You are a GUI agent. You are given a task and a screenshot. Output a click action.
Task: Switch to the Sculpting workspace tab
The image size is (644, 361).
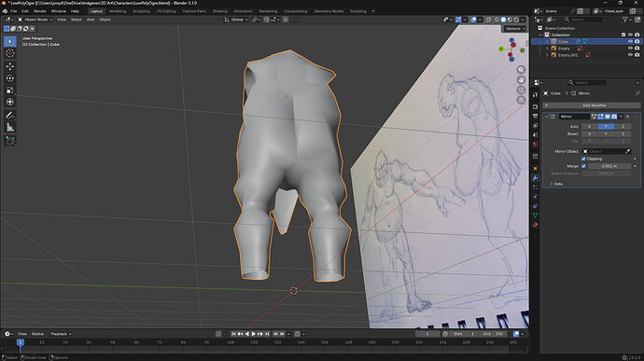(x=141, y=11)
